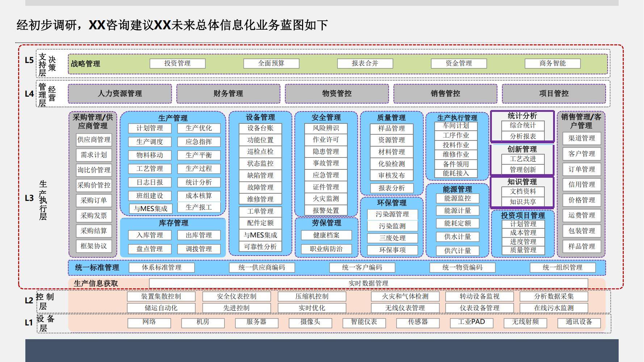This screenshot has width=644, height=362.
Task: Click the 进度管理 box
Action: coord(523,241)
